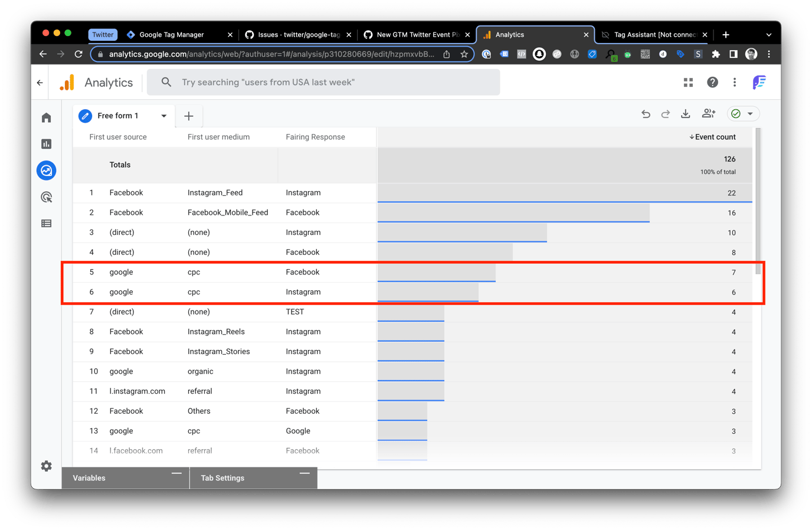812x530 pixels.
Task: Click the undo arrow in exploration toolbar
Action: point(646,114)
